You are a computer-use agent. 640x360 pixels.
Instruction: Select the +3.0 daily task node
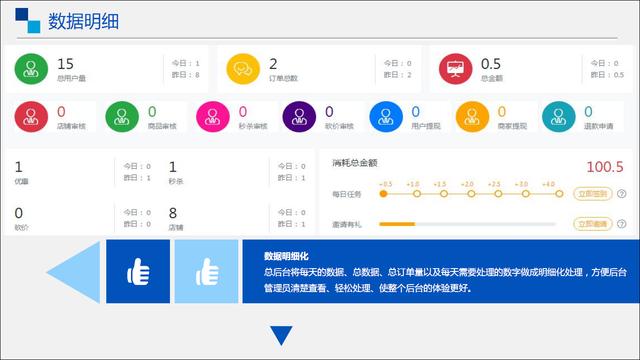526,194
